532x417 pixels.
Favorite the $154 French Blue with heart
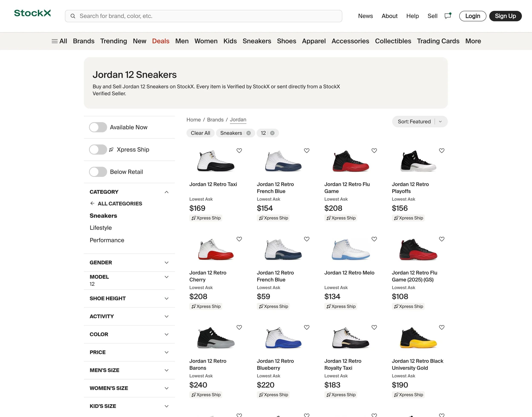[x=307, y=151]
